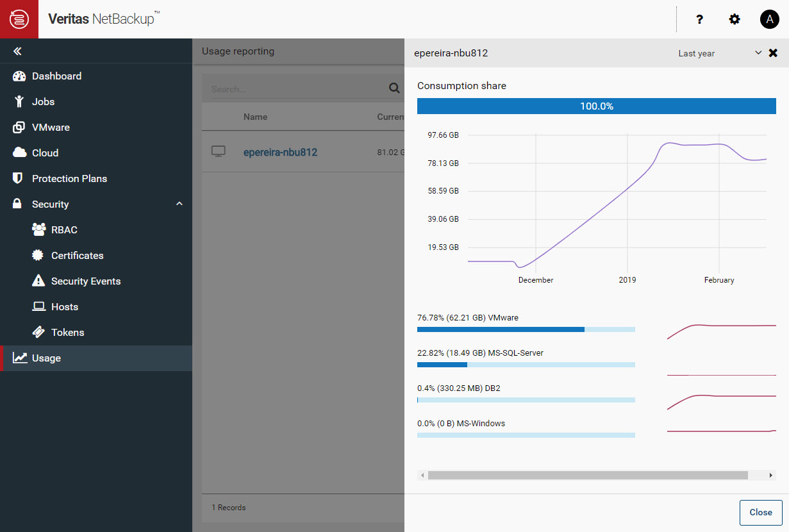The image size is (789, 532).
Task: Click the VMware trend sparkline
Action: pos(722,331)
